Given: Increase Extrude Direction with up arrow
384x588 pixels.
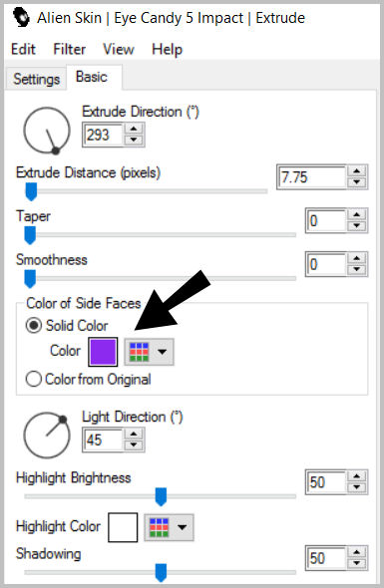Looking at the screenshot, I should pos(134,130).
